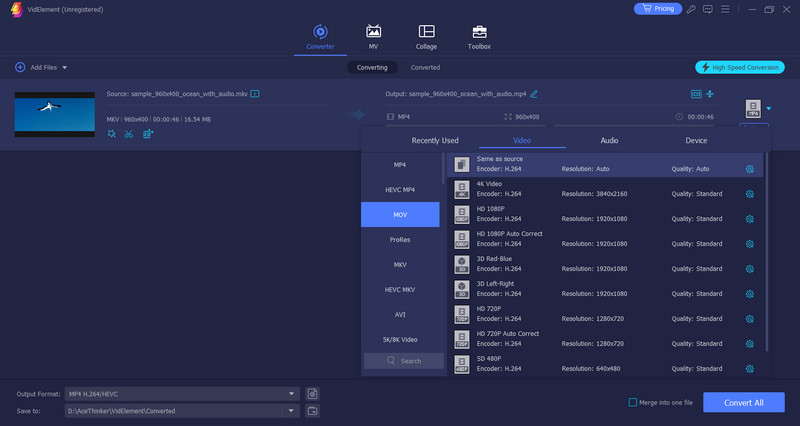Open settings gear for HD 720P Auto Correct
The width and height of the screenshot is (800, 426).
pyautogui.click(x=749, y=344)
